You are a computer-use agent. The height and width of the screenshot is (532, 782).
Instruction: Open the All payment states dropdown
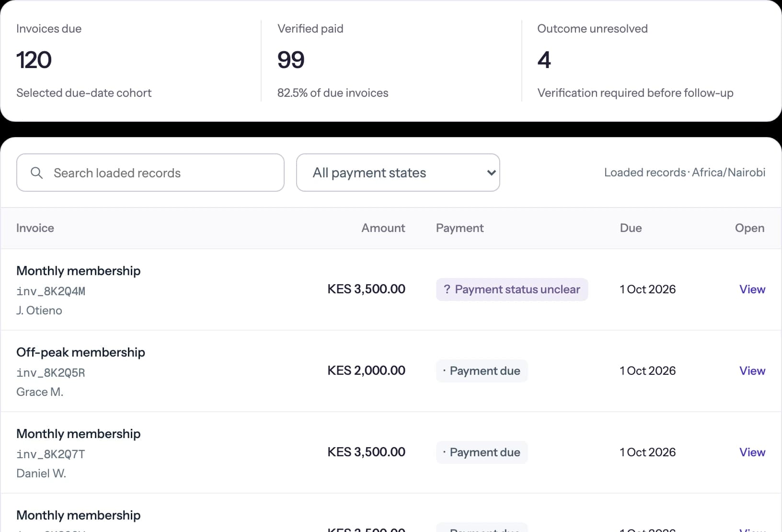click(x=398, y=173)
